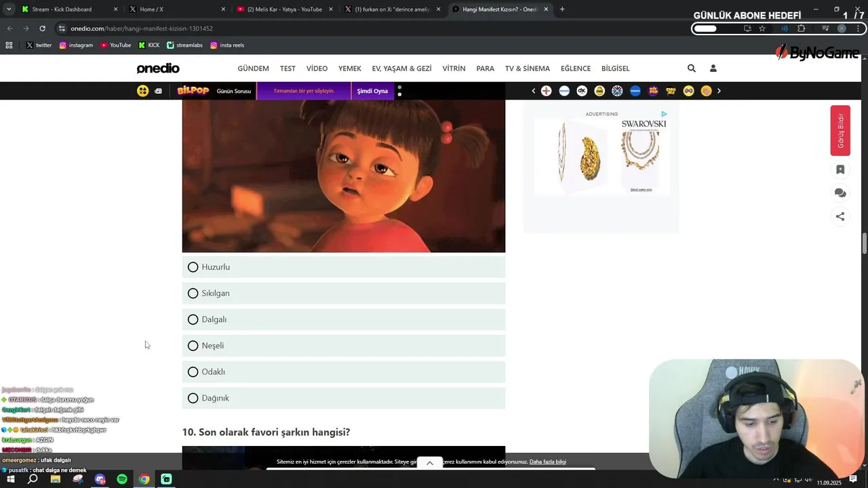Open the streamlabs bookmark
The image size is (868, 488).
click(x=185, y=45)
